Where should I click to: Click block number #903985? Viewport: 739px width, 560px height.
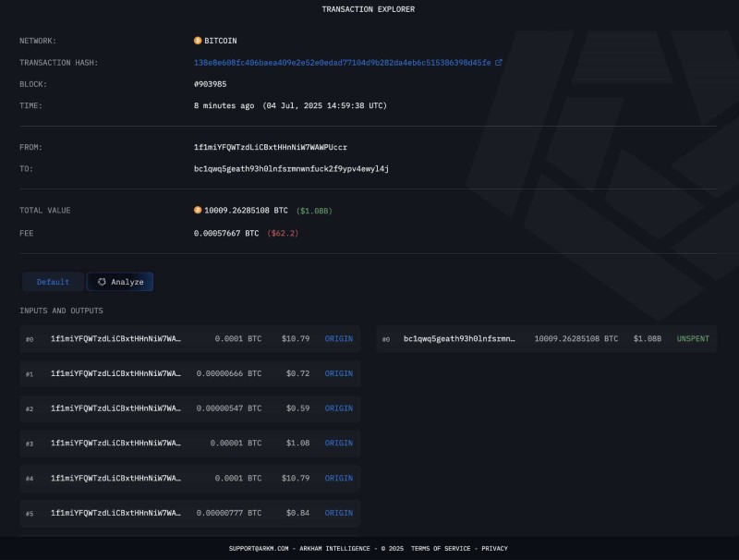tap(210, 84)
